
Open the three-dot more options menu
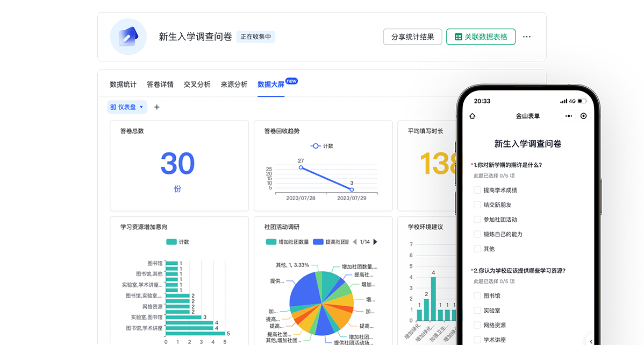527,37
